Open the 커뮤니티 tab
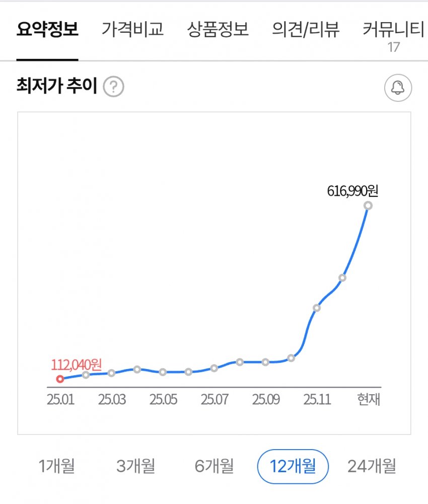 393,30
